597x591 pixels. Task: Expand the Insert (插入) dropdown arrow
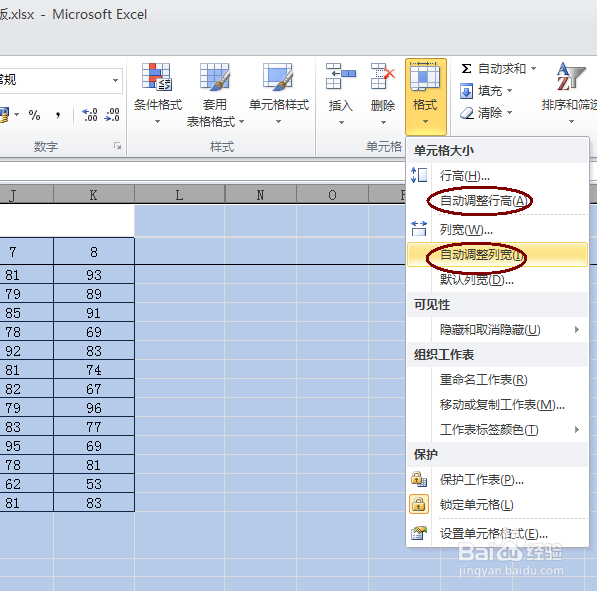coord(341,123)
